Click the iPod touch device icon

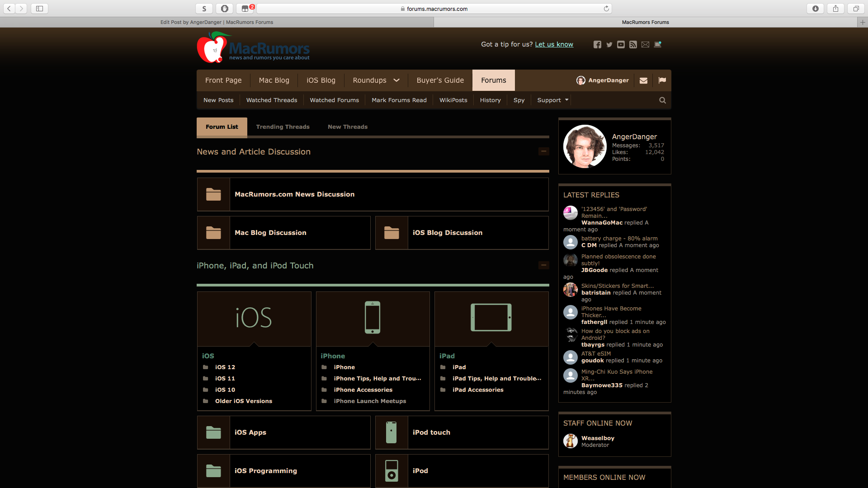[x=392, y=432]
